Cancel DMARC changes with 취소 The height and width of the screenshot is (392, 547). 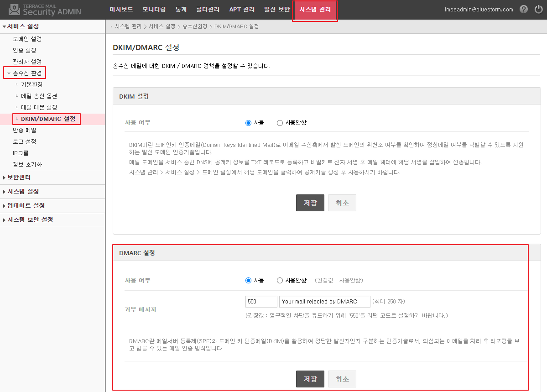(x=342, y=379)
